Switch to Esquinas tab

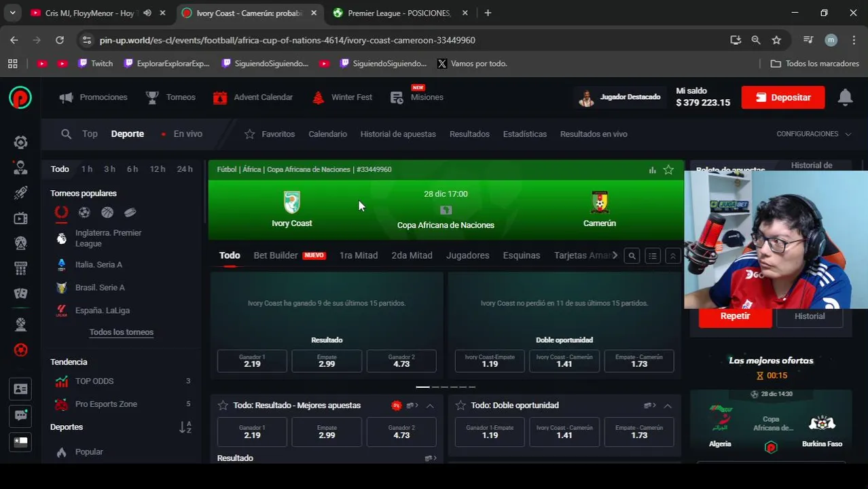pos(522,255)
